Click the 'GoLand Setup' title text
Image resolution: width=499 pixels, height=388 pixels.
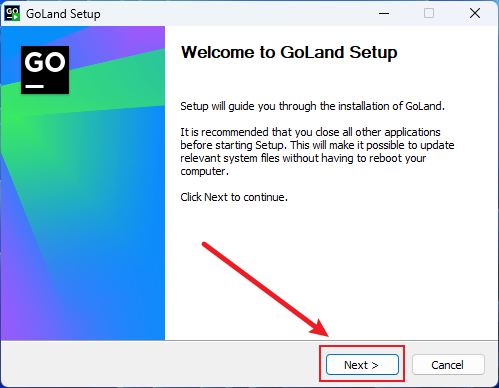click(63, 14)
